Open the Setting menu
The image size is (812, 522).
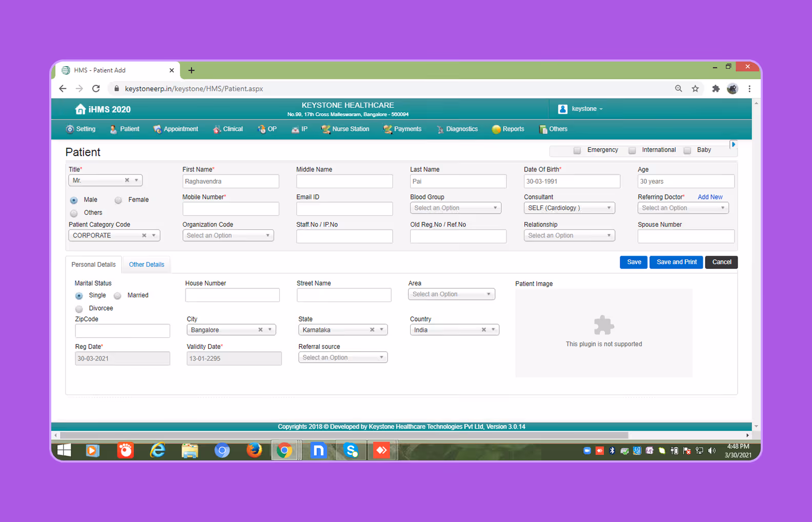pyautogui.click(x=80, y=129)
